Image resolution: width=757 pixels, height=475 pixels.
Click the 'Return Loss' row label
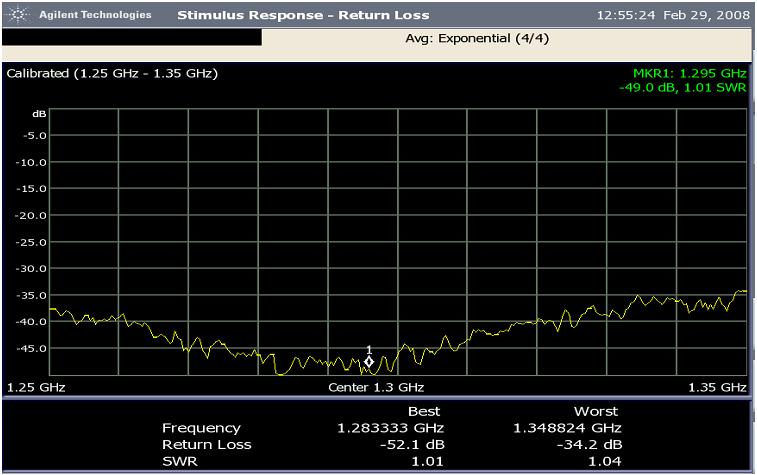(207, 445)
